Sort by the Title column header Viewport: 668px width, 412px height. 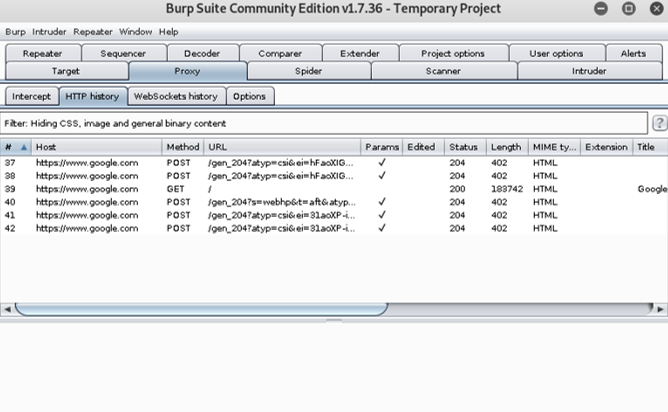pos(650,147)
